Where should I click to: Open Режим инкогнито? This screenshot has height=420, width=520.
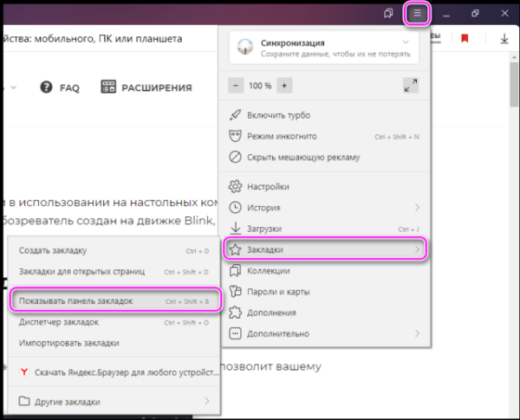click(x=324, y=136)
